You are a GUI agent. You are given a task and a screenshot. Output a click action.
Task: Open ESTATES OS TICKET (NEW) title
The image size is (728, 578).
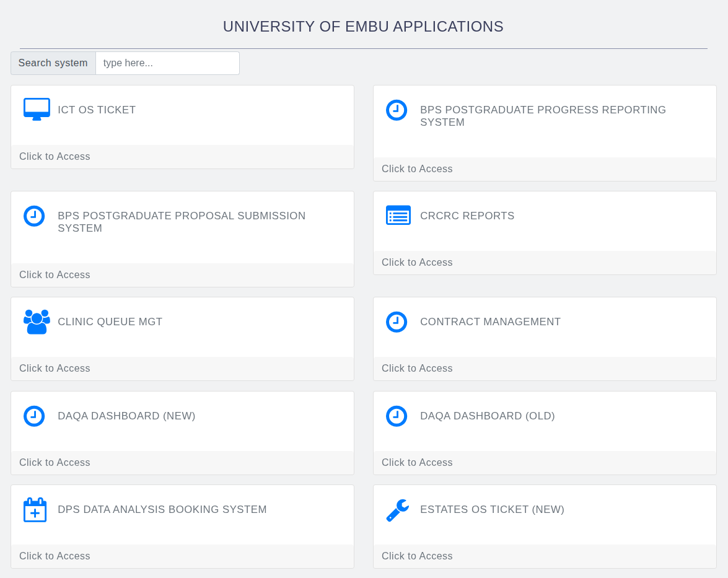point(492,509)
